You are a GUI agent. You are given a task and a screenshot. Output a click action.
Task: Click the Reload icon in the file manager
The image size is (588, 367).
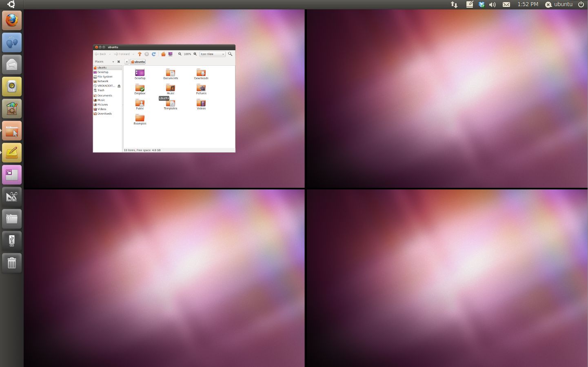(153, 54)
